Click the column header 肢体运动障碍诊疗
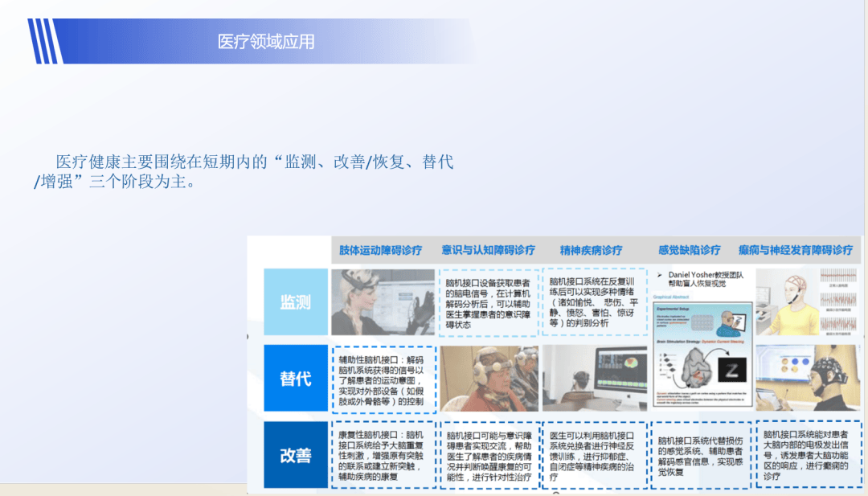This screenshot has width=868, height=496. [x=380, y=250]
